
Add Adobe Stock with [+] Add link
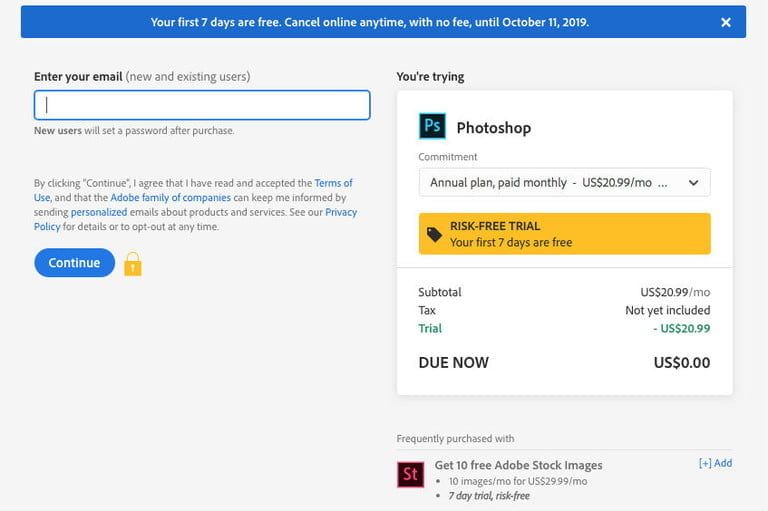click(715, 463)
